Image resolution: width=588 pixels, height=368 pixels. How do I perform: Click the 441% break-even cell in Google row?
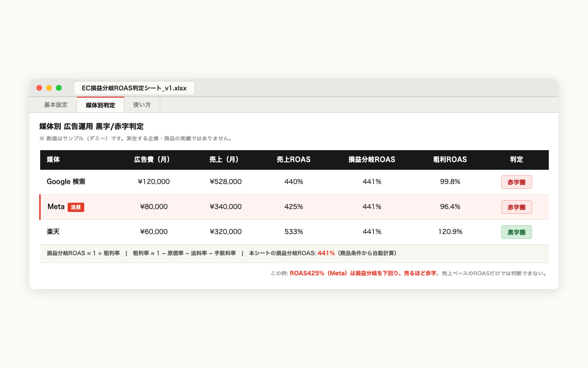[x=372, y=182]
